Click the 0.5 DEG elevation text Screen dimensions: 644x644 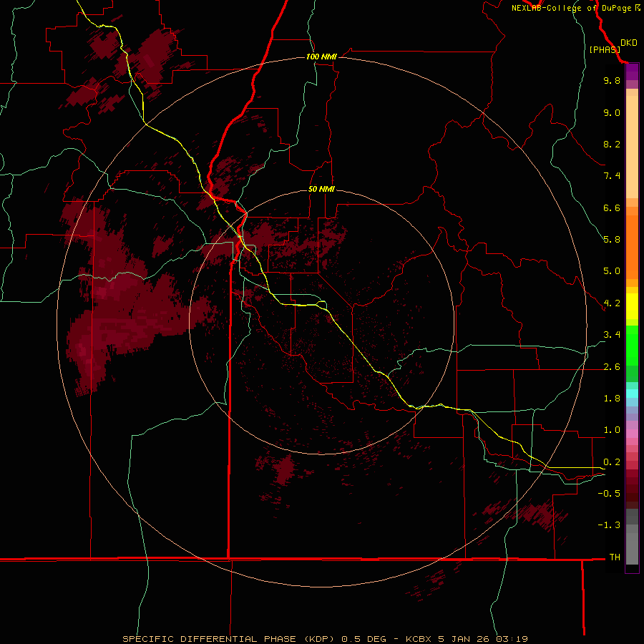point(364,639)
